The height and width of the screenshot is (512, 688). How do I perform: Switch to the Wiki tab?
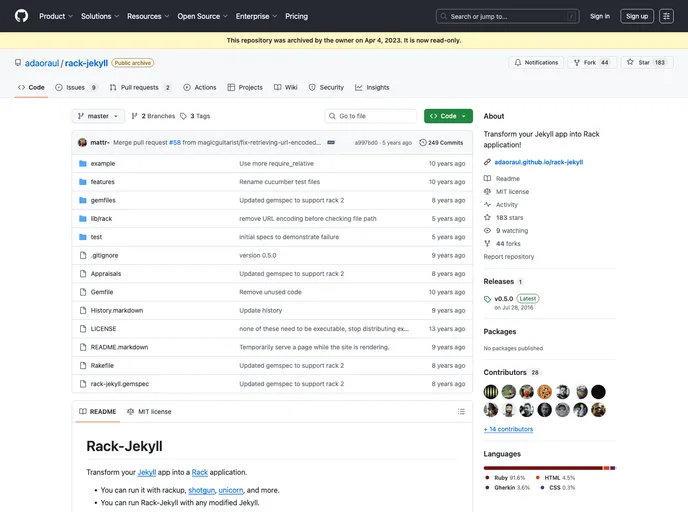coord(286,88)
